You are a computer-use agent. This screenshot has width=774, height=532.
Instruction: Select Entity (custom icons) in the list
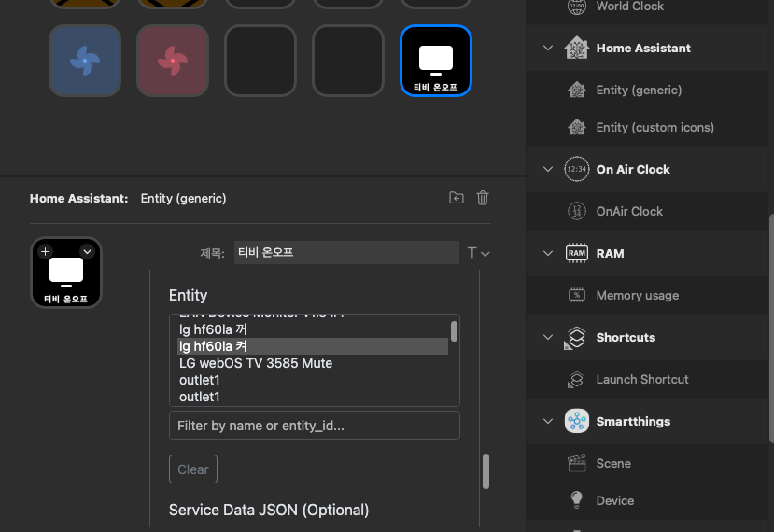654,128
